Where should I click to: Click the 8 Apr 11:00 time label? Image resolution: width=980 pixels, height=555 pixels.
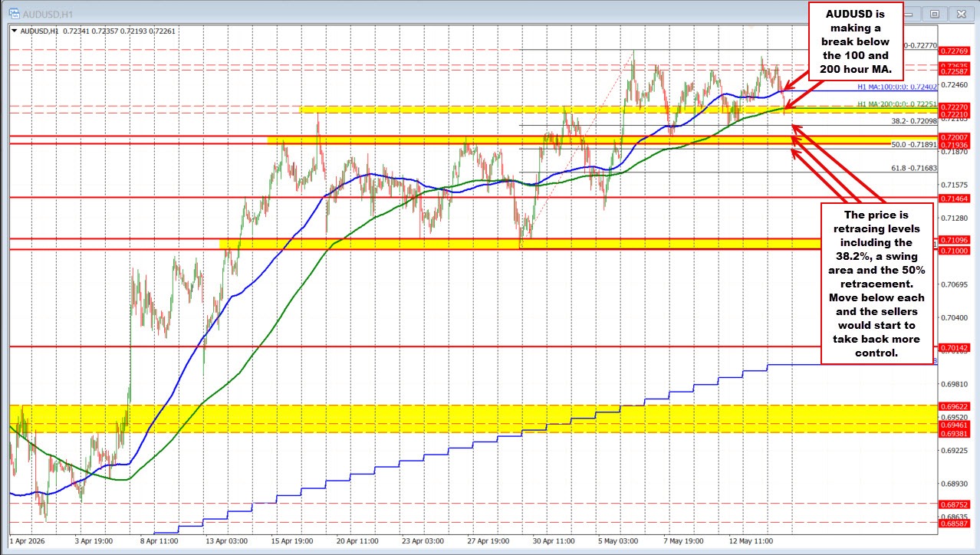(161, 540)
